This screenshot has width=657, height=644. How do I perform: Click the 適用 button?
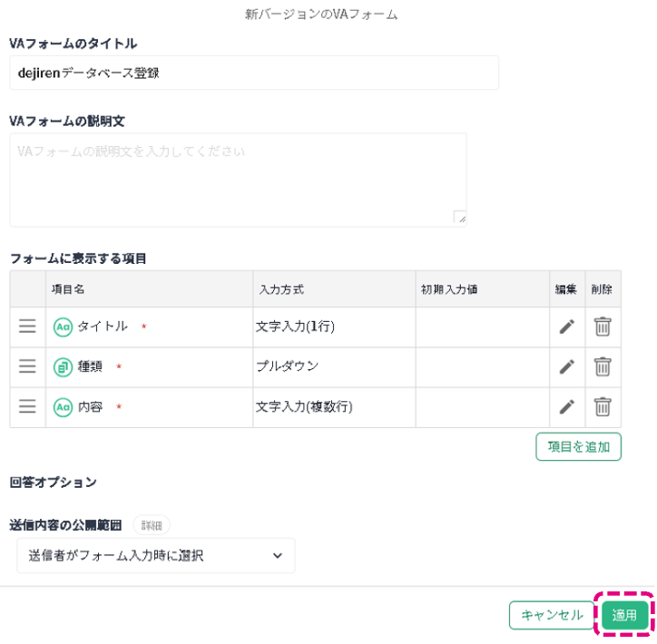coord(624,615)
